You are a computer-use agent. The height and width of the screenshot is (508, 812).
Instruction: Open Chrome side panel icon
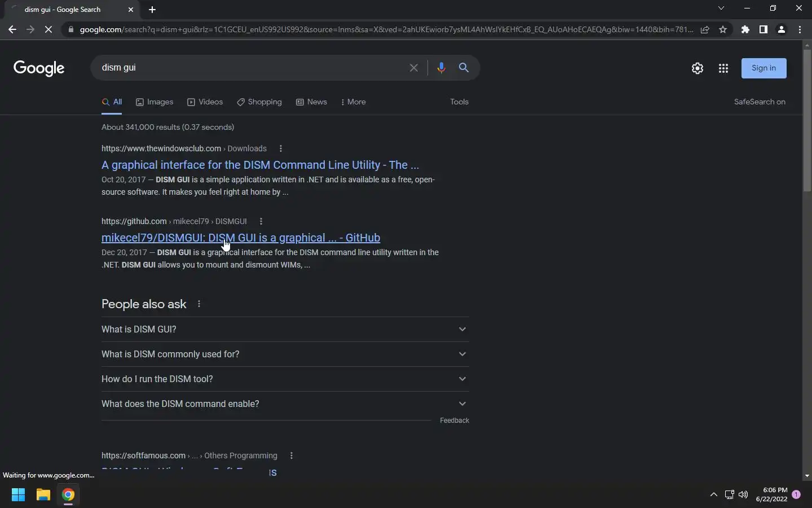pos(764,29)
